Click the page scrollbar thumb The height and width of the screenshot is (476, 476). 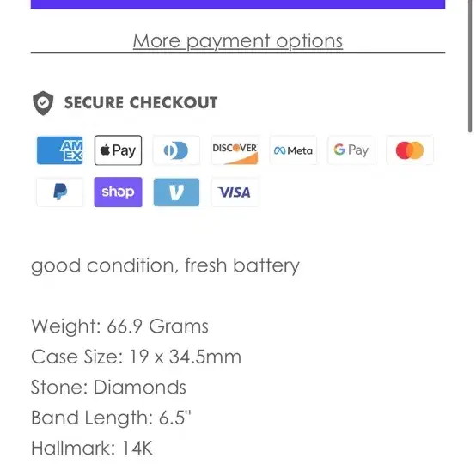point(470,65)
